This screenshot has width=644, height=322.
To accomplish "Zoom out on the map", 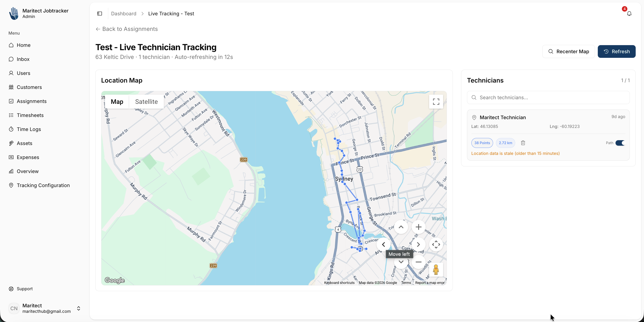I will (x=418, y=262).
